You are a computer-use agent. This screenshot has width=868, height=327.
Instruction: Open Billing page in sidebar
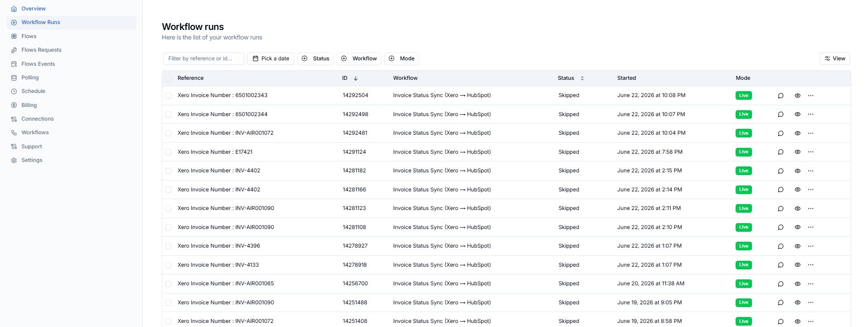[x=29, y=105]
